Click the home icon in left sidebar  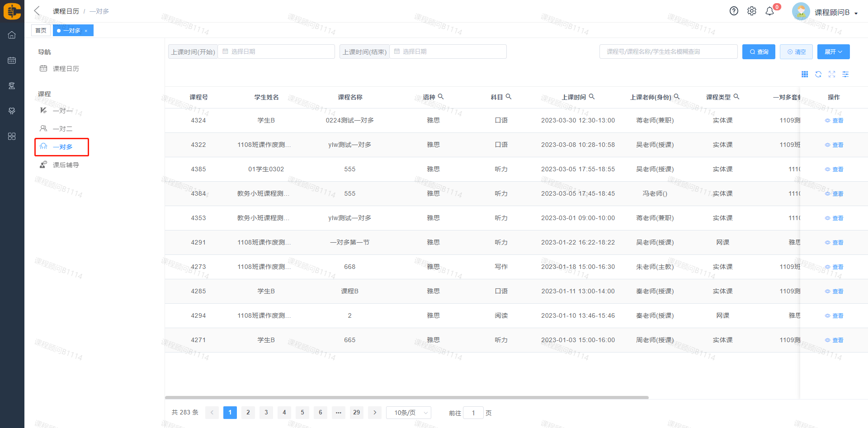tap(12, 35)
